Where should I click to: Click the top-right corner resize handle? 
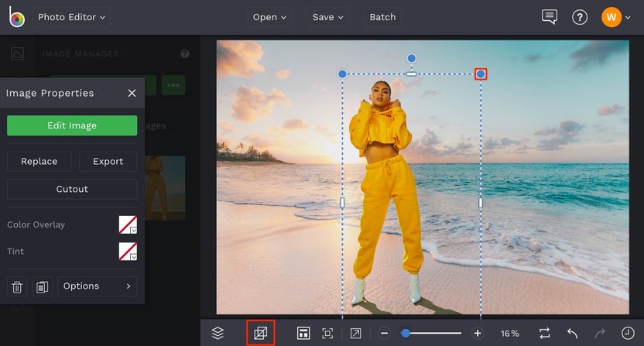click(x=481, y=74)
